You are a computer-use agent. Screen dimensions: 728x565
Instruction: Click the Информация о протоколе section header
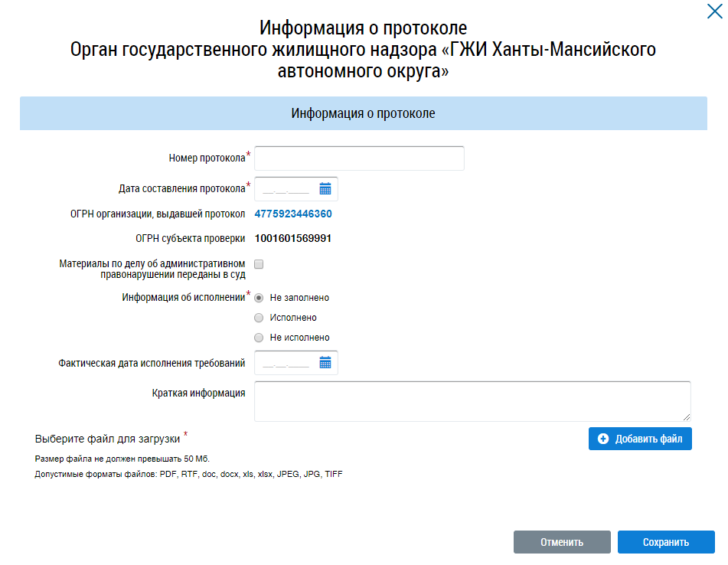tap(363, 113)
